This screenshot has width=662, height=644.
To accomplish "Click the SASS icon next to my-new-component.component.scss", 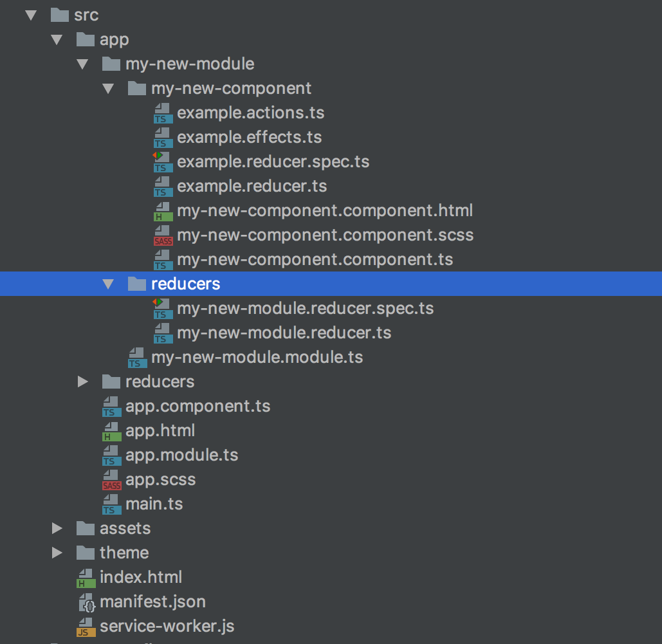I will pos(162,235).
